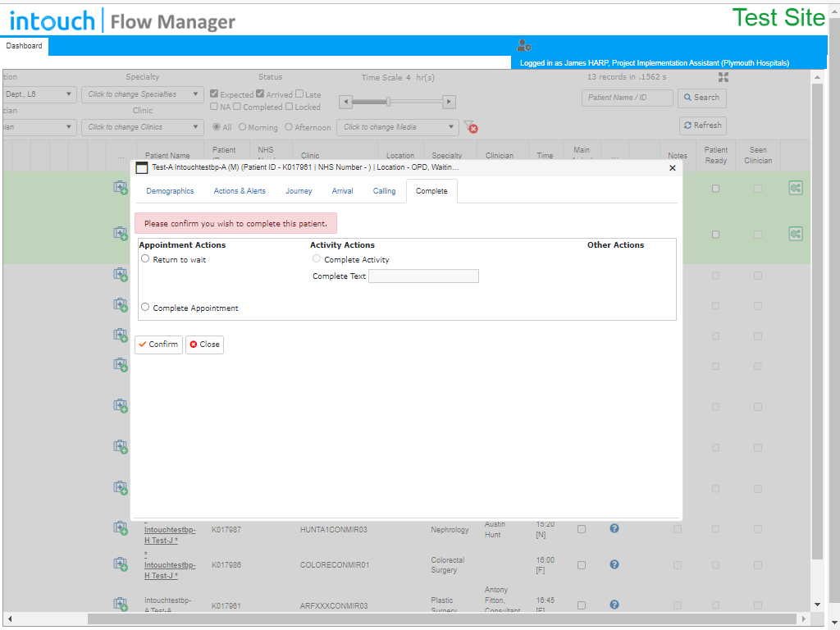Click the Confirm button
This screenshot has height=630, width=840.
158,345
